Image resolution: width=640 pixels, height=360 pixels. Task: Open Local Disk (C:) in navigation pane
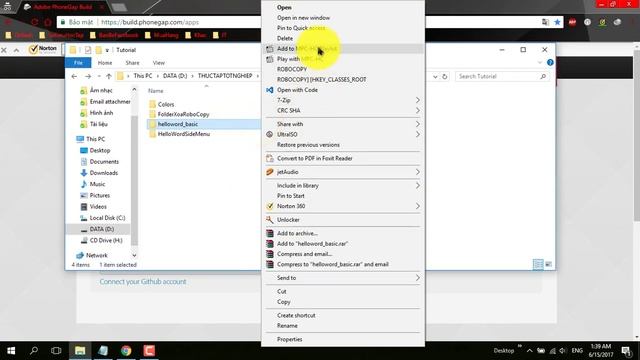tap(107, 218)
